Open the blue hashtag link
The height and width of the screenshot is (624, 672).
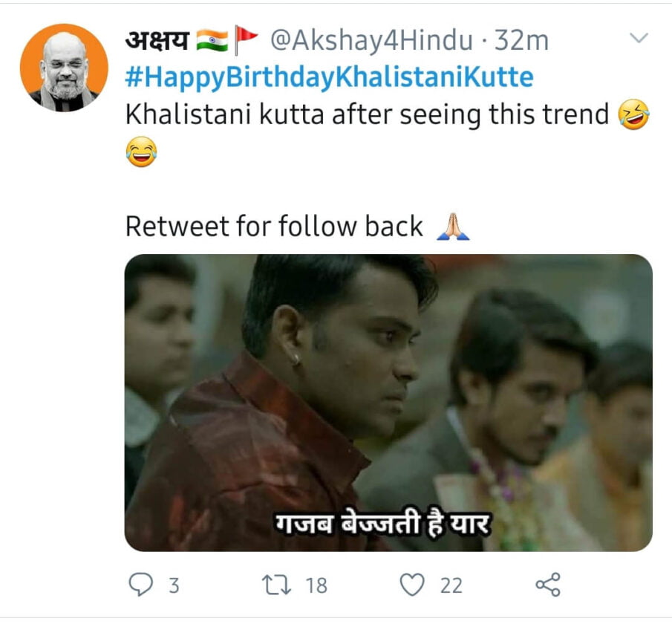click(329, 77)
